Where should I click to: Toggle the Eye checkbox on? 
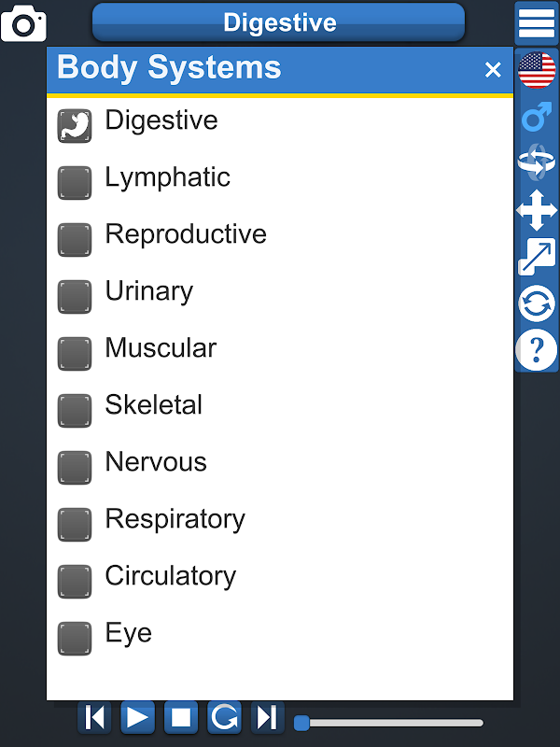tap(75, 638)
